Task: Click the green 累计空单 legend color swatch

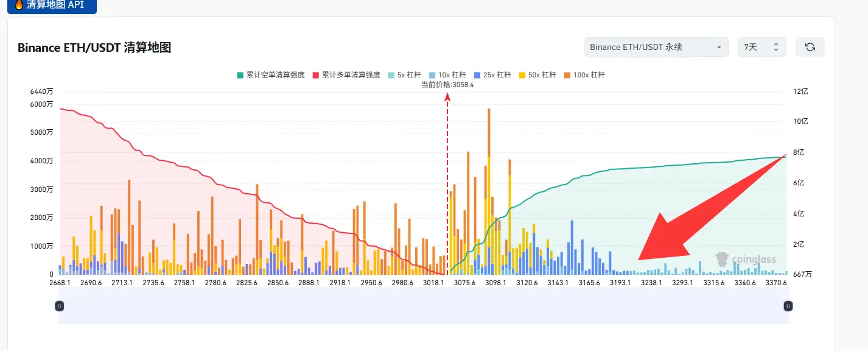Action: [240, 75]
